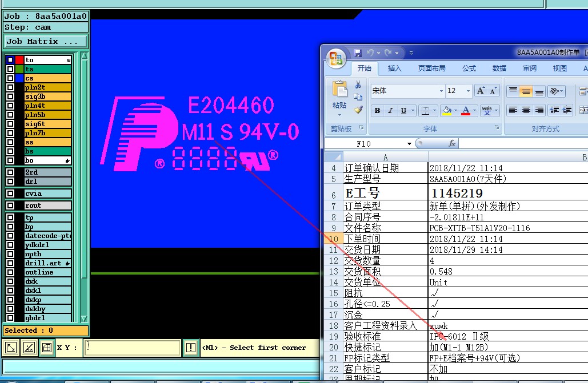
Task: Select the blue swatch on cs layer
Action: point(19,78)
